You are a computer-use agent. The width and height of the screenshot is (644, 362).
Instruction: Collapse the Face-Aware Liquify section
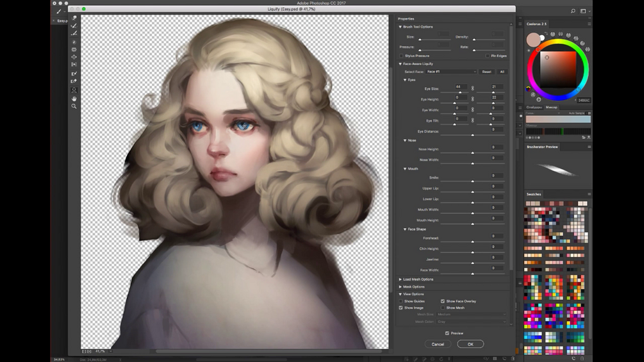(400, 63)
